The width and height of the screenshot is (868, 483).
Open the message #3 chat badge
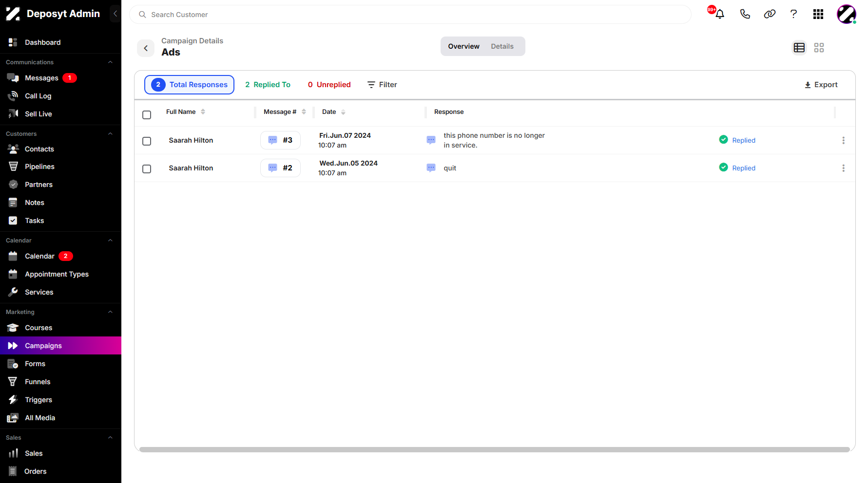(x=280, y=140)
